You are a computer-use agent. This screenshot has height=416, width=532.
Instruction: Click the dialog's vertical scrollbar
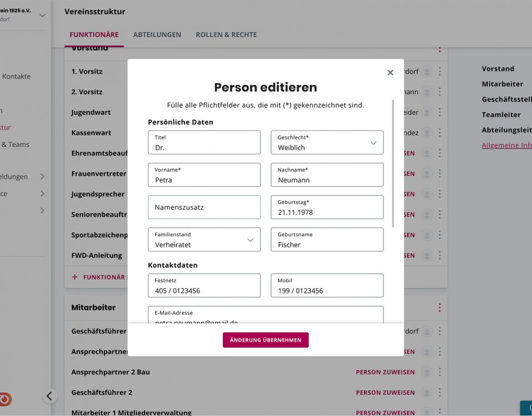(x=393, y=163)
